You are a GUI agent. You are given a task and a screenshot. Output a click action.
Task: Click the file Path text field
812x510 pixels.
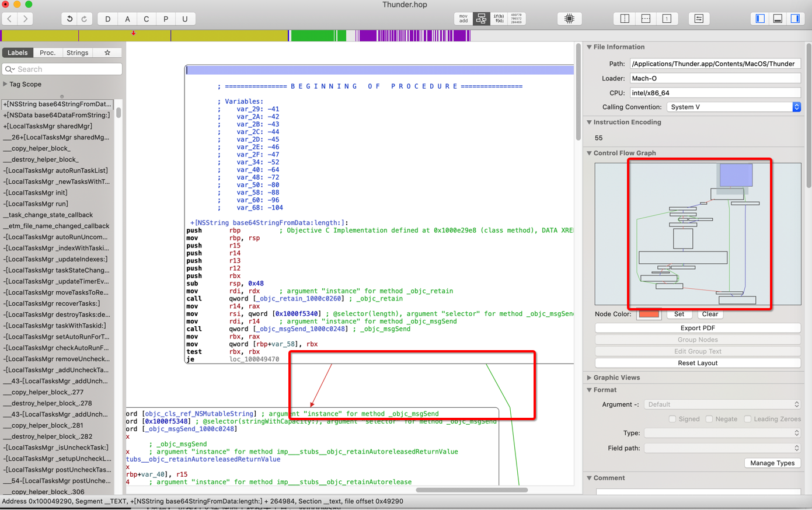click(715, 64)
